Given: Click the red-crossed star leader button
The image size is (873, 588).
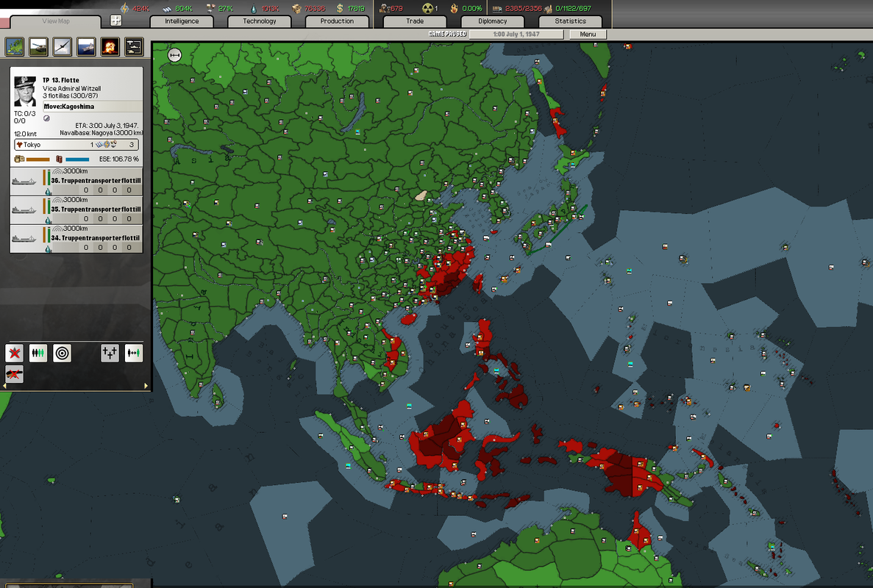Looking at the screenshot, I should pos(15,353).
